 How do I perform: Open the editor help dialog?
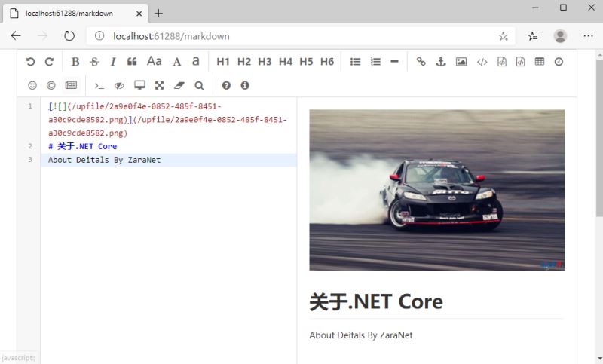[226, 85]
